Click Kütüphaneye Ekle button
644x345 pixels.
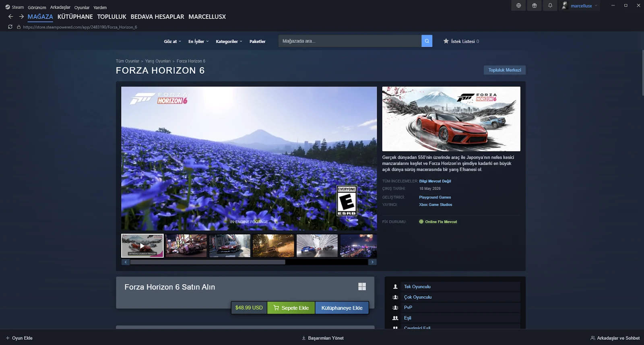(342, 308)
